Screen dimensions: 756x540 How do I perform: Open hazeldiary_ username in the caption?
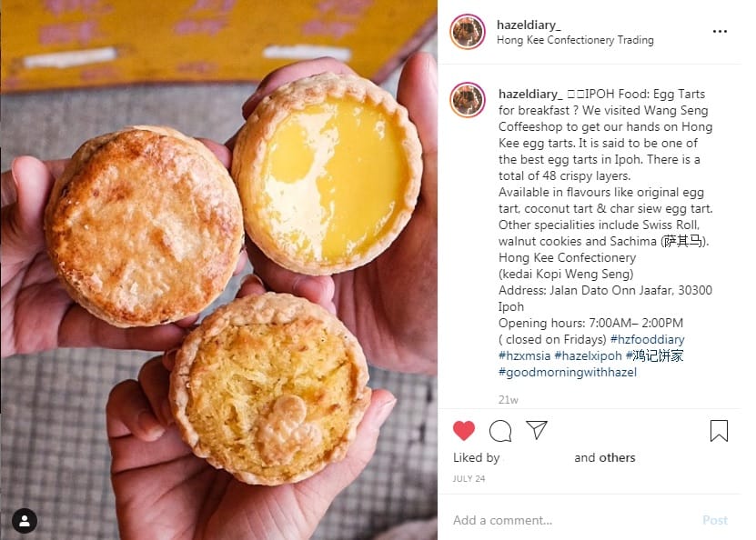tap(530, 94)
